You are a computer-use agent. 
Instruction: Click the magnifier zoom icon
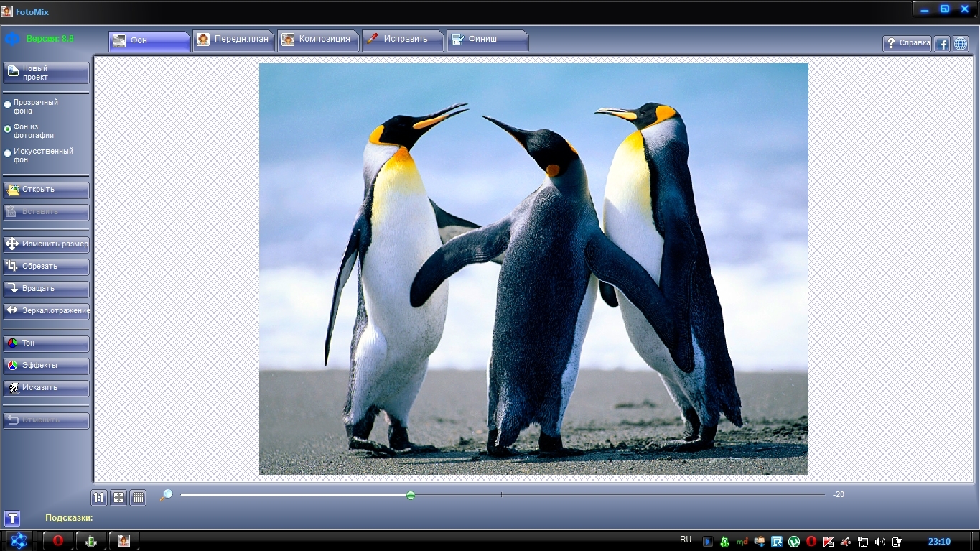[166, 495]
